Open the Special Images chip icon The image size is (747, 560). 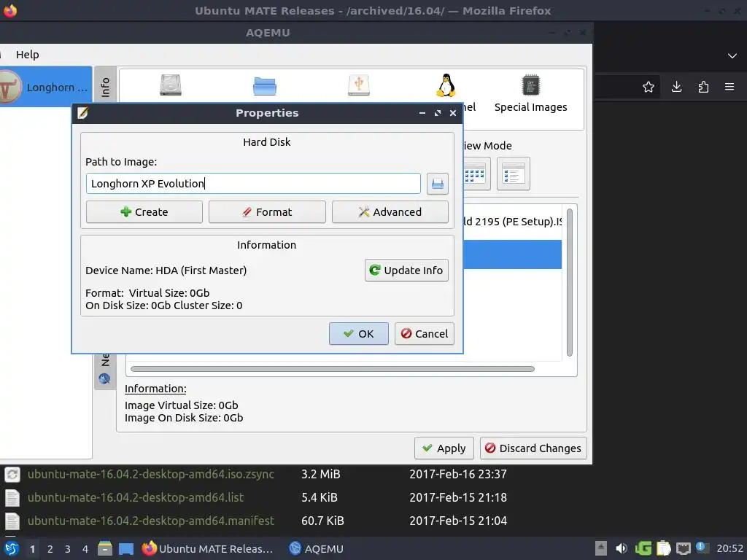pyautogui.click(x=530, y=85)
